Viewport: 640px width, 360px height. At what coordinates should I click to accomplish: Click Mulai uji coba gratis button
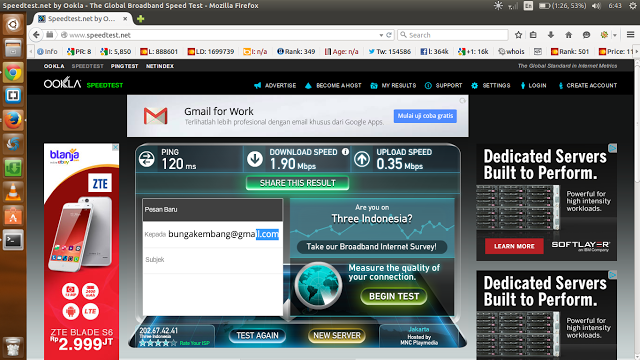pyautogui.click(x=425, y=116)
